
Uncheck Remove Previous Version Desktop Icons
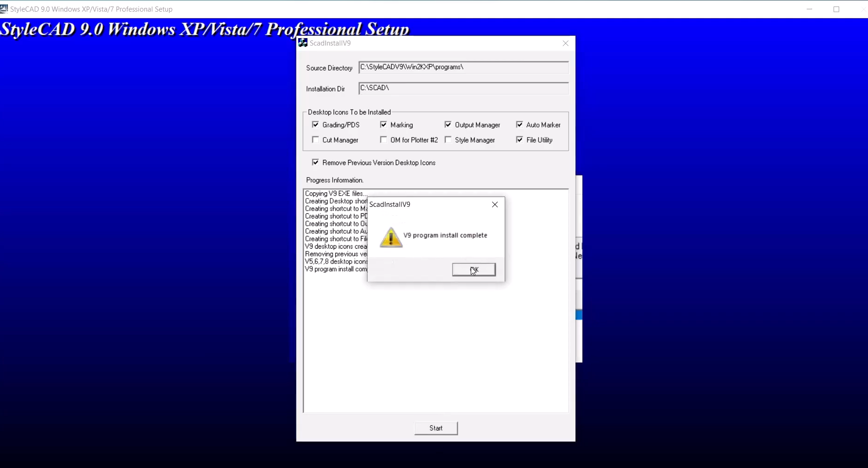point(316,163)
